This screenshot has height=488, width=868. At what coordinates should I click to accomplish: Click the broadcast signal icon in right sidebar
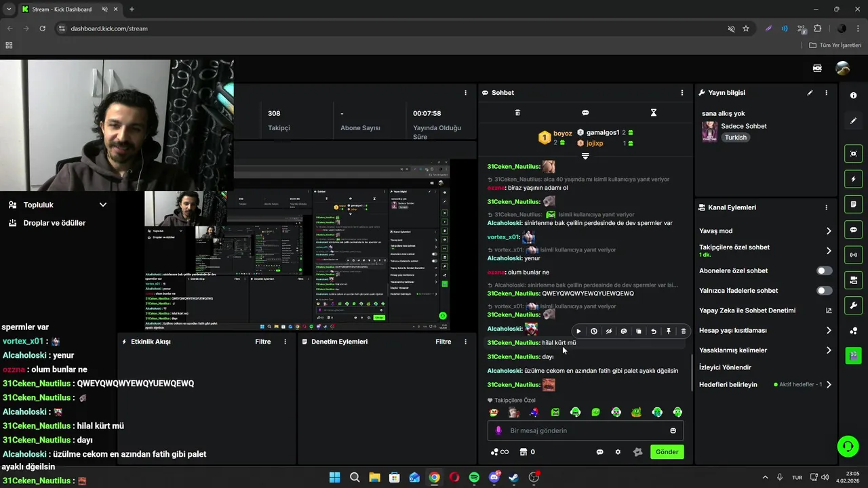point(853,255)
